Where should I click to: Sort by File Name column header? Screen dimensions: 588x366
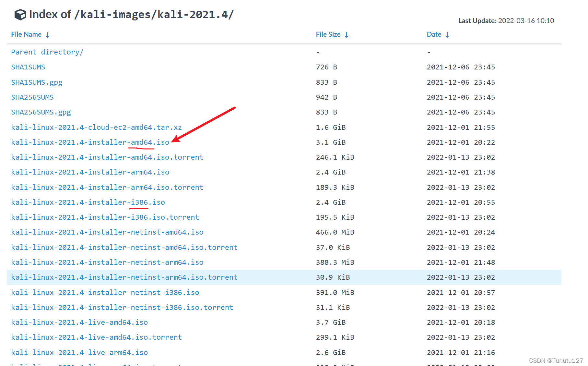point(26,34)
